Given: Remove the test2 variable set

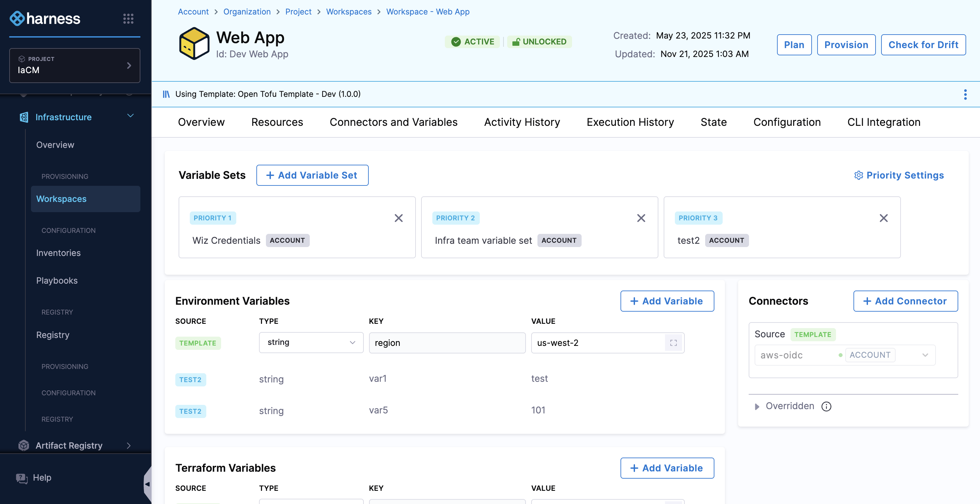Looking at the screenshot, I should tap(883, 218).
